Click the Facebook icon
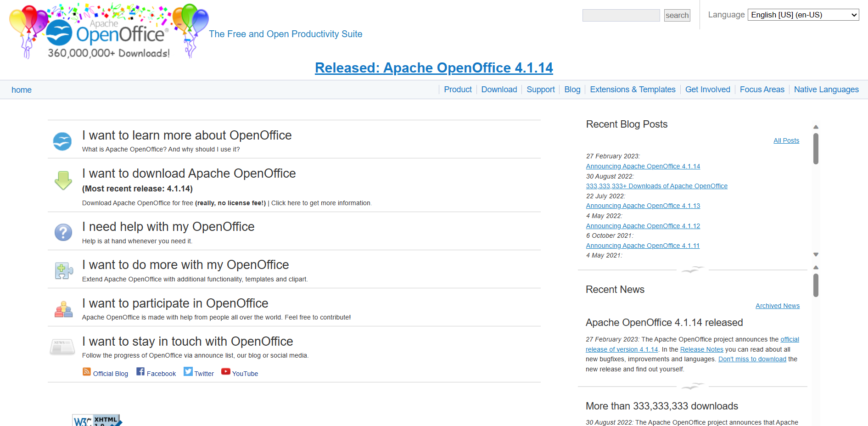Viewport: 868px width, 426px height. tap(140, 371)
